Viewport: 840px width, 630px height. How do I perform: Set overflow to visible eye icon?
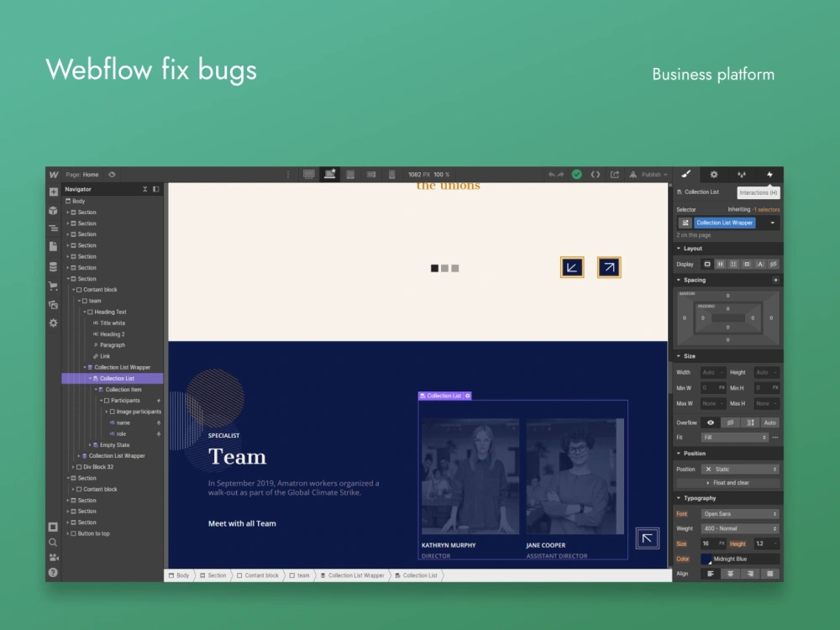click(711, 423)
